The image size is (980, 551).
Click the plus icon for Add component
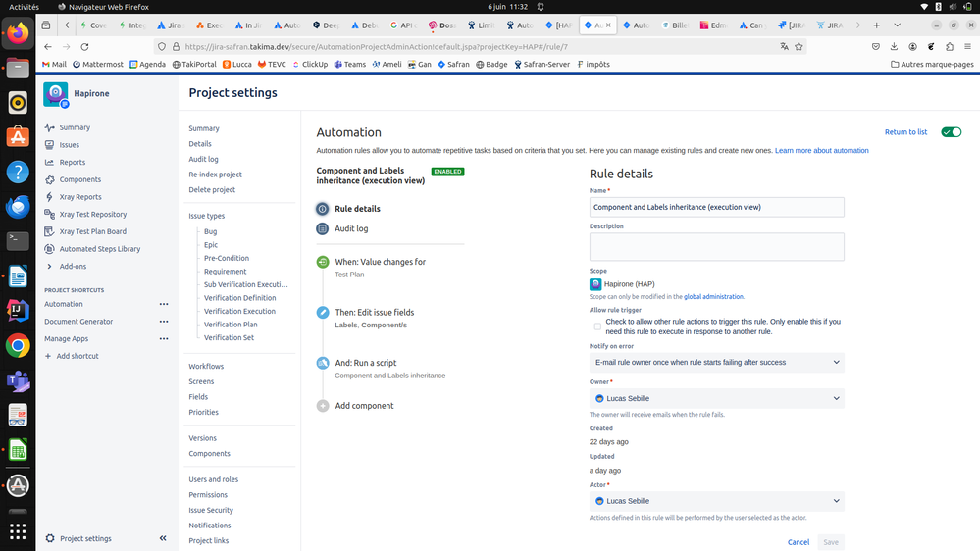tap(323, 406)
